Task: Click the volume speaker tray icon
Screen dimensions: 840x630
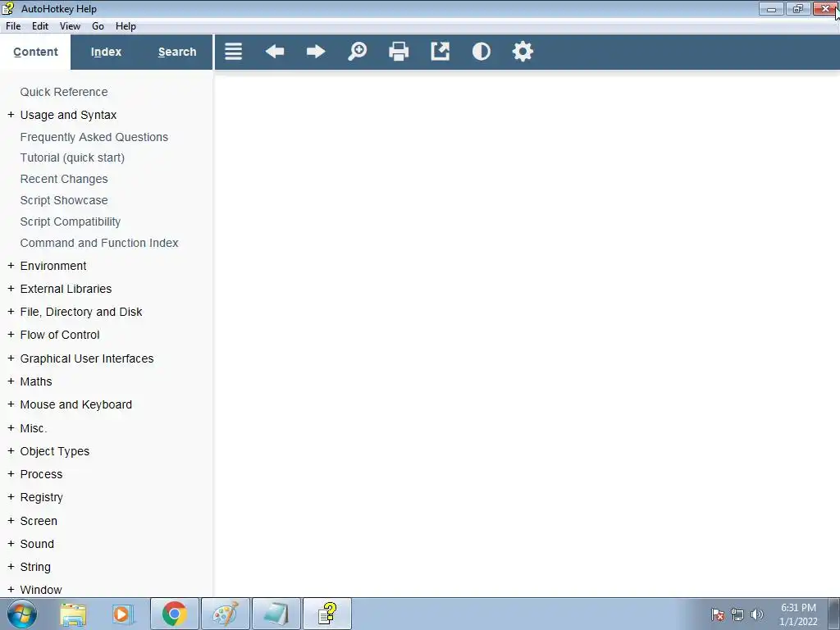Action: (756, 614)
